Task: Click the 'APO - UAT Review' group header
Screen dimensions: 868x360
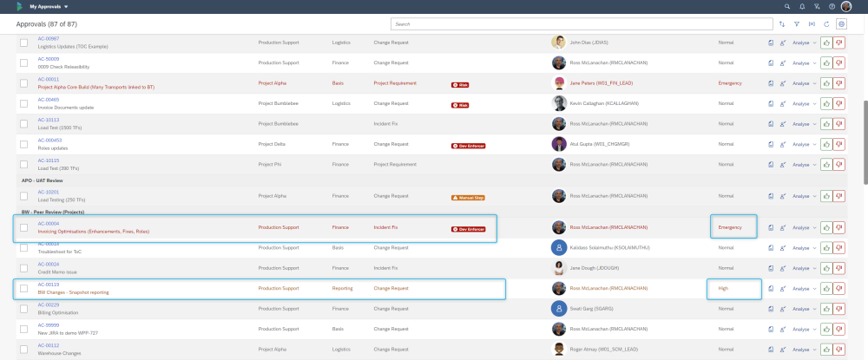Action: (42, 180)
